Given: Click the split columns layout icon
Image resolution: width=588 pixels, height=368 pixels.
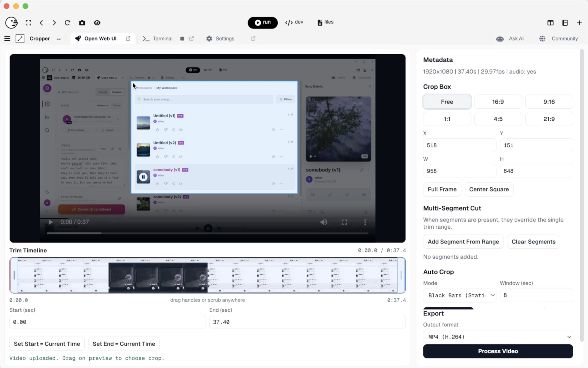Looking at the screenshot, I should click(x=550, y=23).
